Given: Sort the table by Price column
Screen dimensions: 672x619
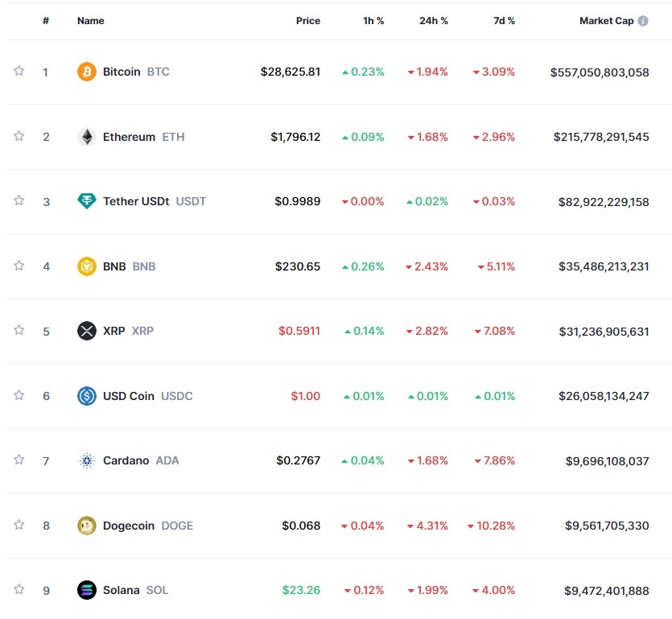Looking at the screenshot, I should (307, 21).
